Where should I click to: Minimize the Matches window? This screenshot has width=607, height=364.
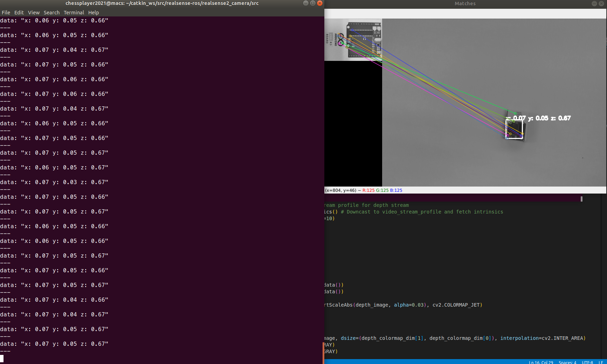594,3
